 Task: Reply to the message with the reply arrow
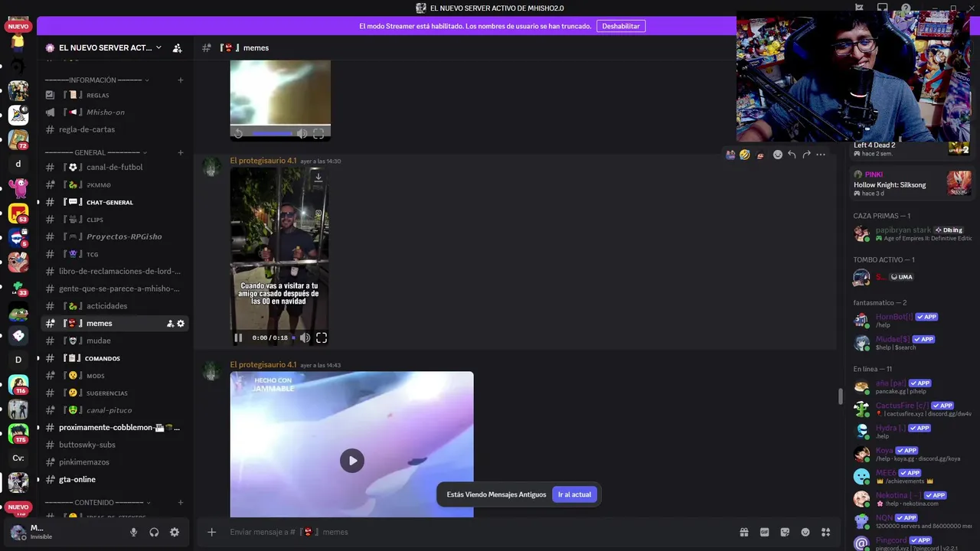coord(792,155)
